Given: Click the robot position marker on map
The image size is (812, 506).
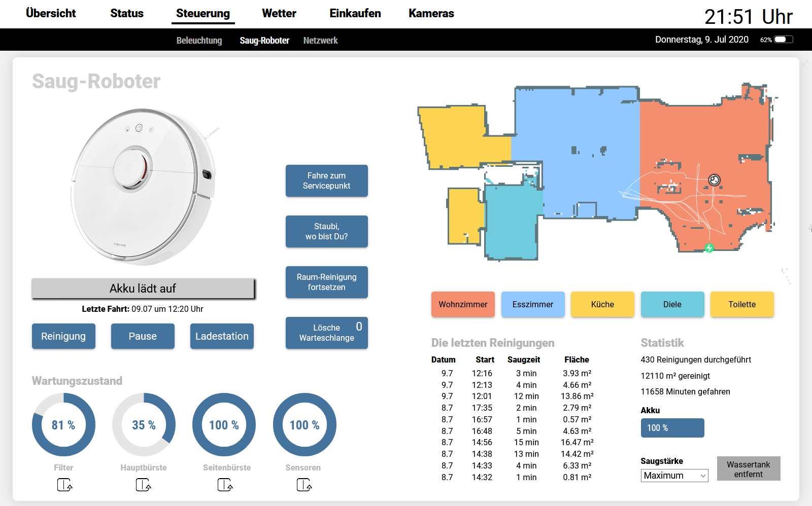Looking at the screenshot, I should point(714,180).
